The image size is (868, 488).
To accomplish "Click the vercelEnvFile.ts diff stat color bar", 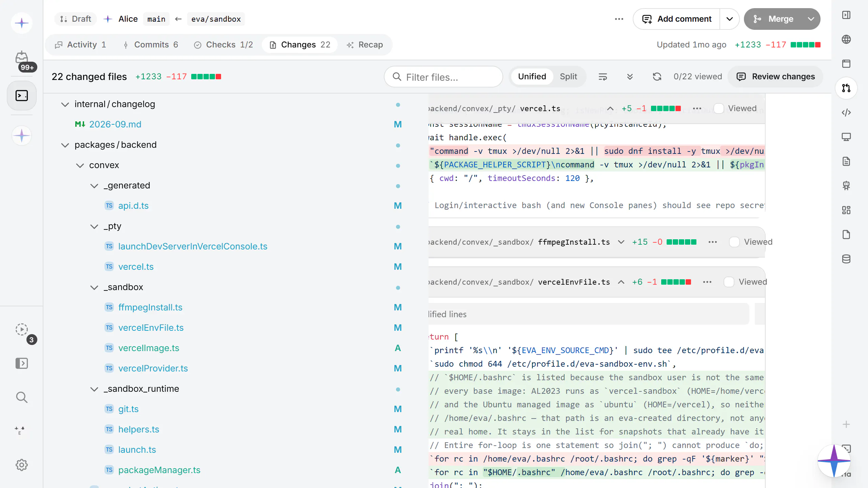I will point(676,282).
